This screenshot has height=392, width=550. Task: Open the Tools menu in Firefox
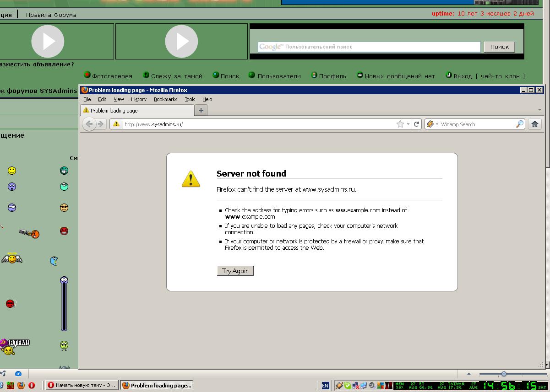coord(190,99)
